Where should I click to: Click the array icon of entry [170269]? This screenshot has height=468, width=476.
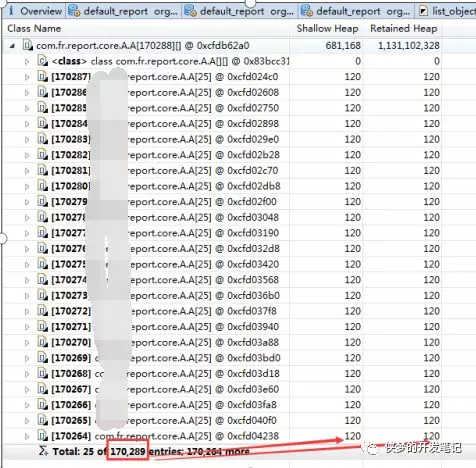pos(43,358)
